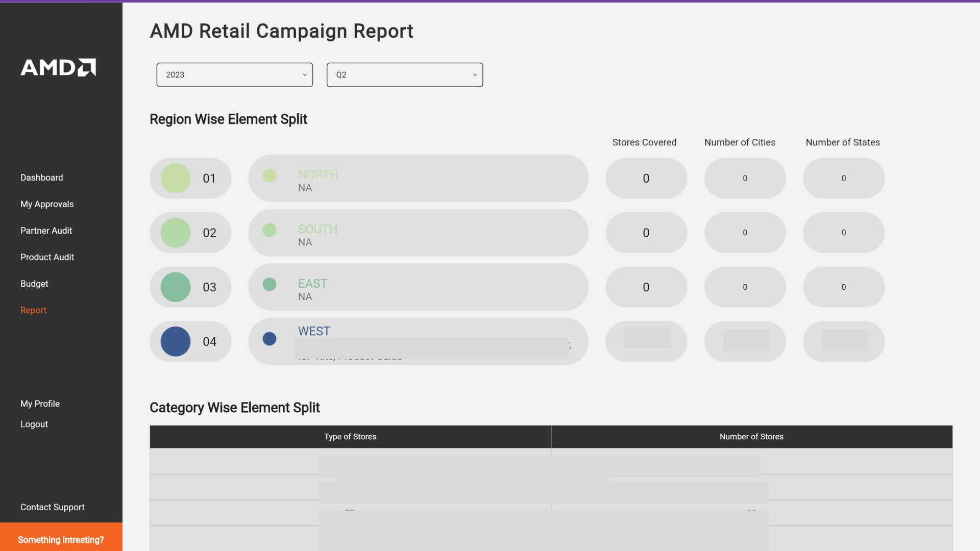Click Logout in sidebar
This screenshot has width=980, height=551.
[34, 424]
